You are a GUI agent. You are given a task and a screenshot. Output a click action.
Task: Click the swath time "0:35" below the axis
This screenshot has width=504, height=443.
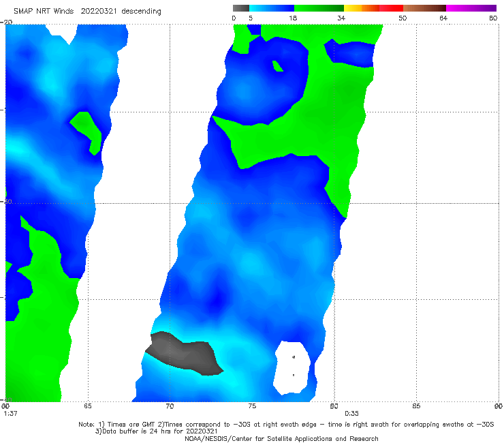pos(351,414)
